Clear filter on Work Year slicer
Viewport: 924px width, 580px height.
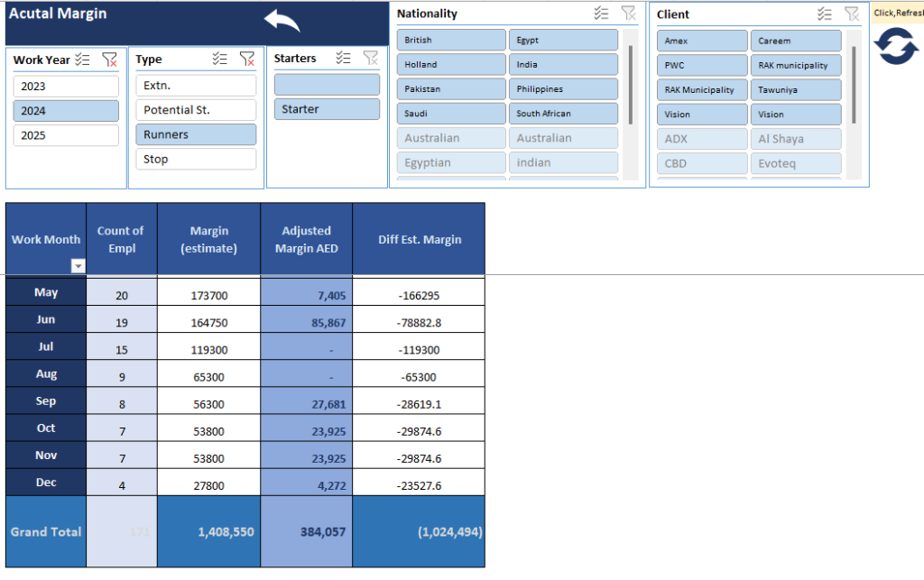coord(109,60)
